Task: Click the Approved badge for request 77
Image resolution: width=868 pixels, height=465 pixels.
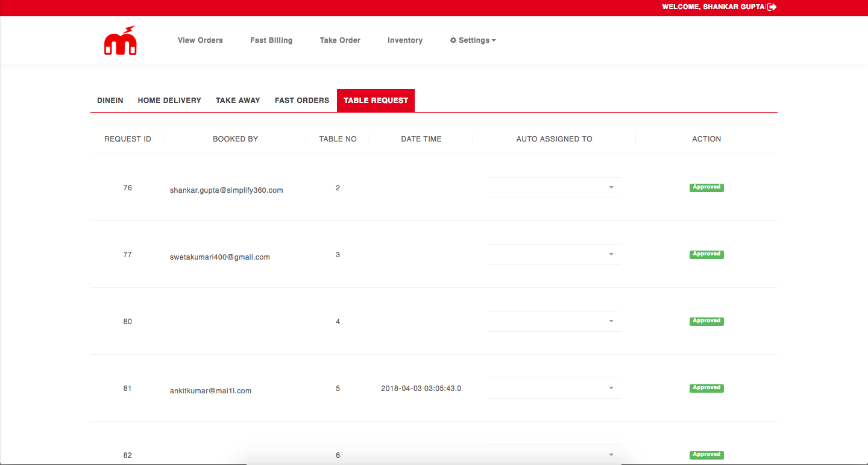Action: pos(706,254)
